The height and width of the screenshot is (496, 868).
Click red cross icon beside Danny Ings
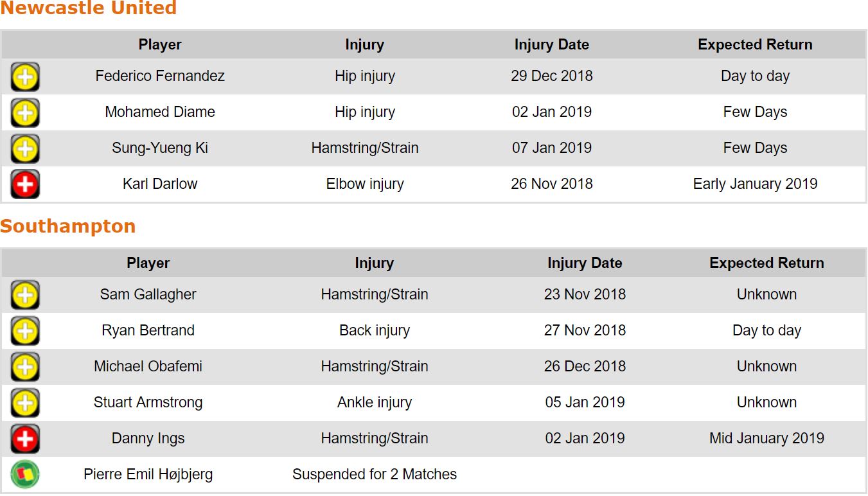click(x=25, y=439)
